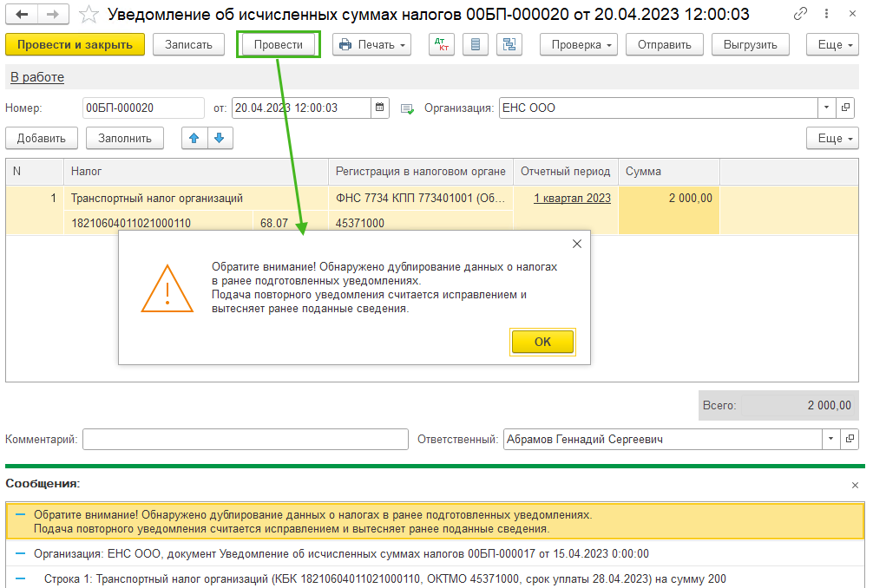Click the posted status icon near date
Viewport: 873px width, 588px height.
pyautogui.click(x=408, y=108)
